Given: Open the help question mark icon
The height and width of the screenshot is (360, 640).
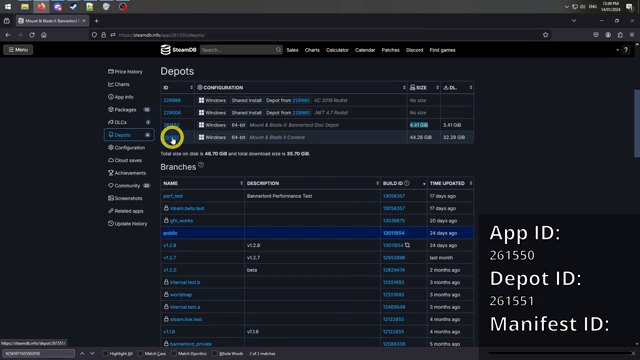Looking at the screenshot, I should (x=626, y=50).
